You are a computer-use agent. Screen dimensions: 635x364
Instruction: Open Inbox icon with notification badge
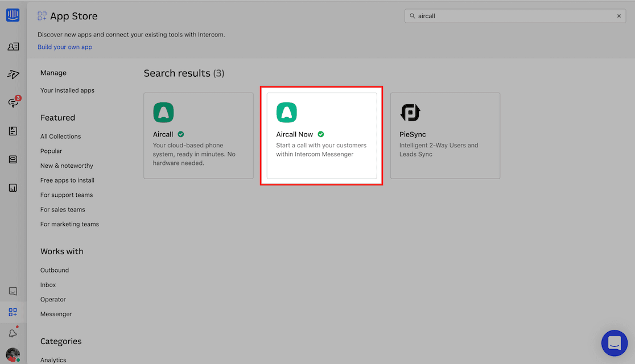point(13,102)
